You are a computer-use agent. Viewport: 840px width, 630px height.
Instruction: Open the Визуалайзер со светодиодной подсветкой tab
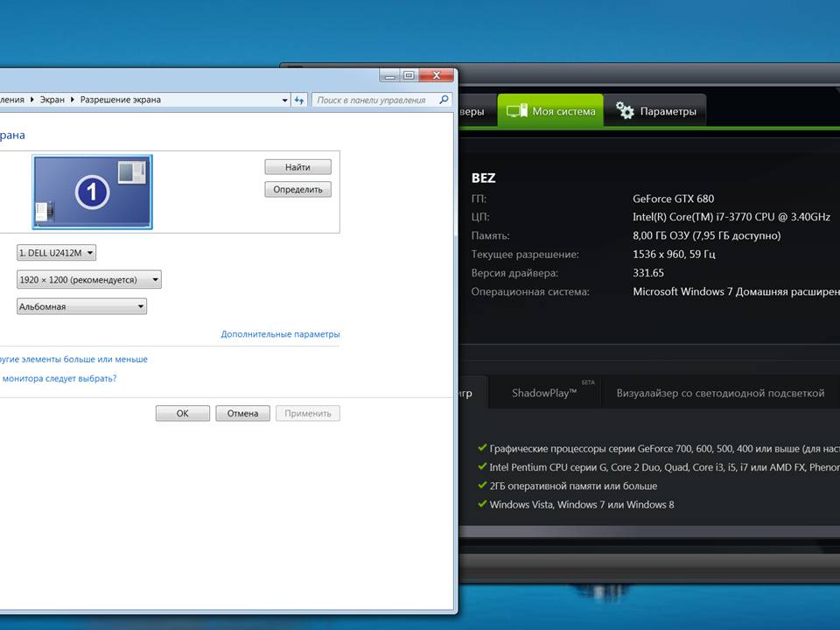(720, 393)
